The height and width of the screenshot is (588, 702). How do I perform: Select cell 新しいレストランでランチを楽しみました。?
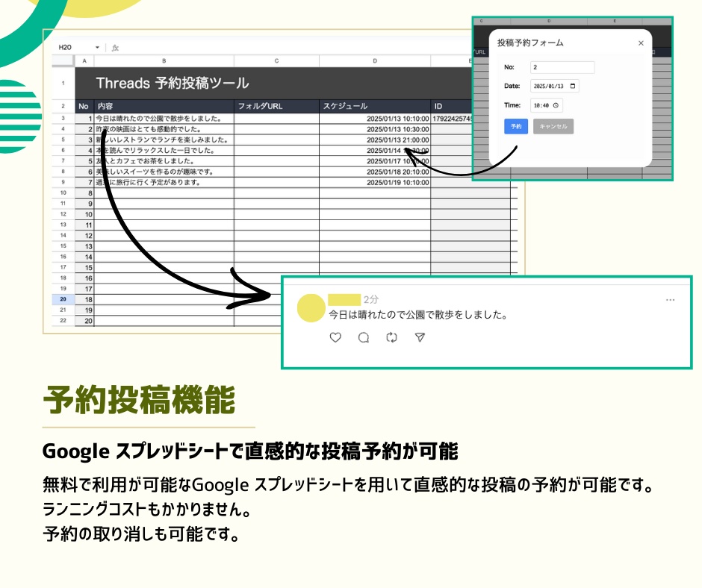coord(164,140)
